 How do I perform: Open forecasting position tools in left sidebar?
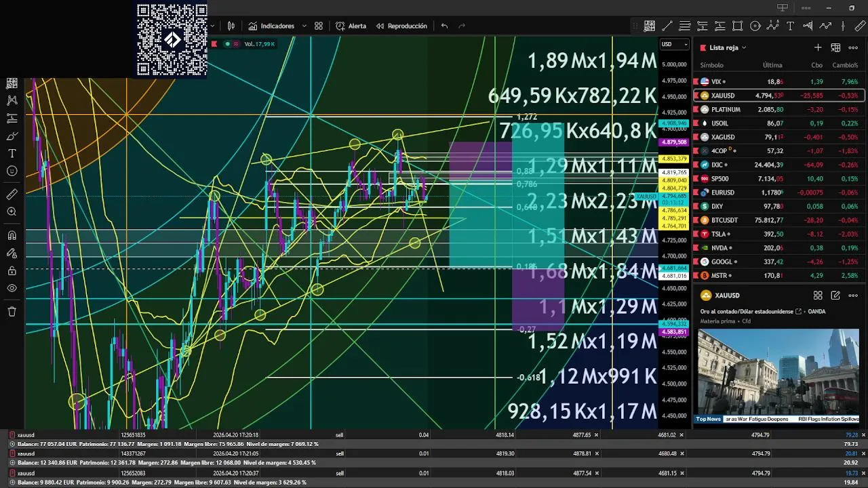point(12,118)
